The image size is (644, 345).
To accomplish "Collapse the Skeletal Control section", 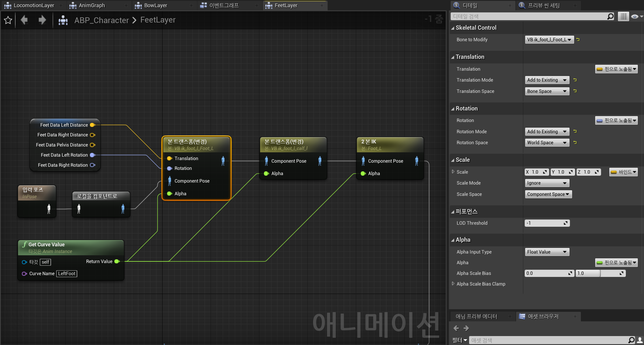I will click(x=453, y=28).
